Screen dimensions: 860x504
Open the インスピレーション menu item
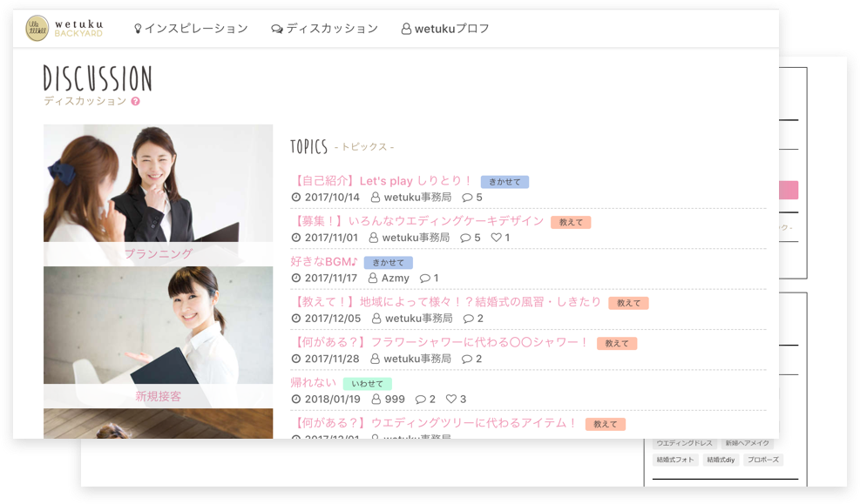click(x=196, y=29)
